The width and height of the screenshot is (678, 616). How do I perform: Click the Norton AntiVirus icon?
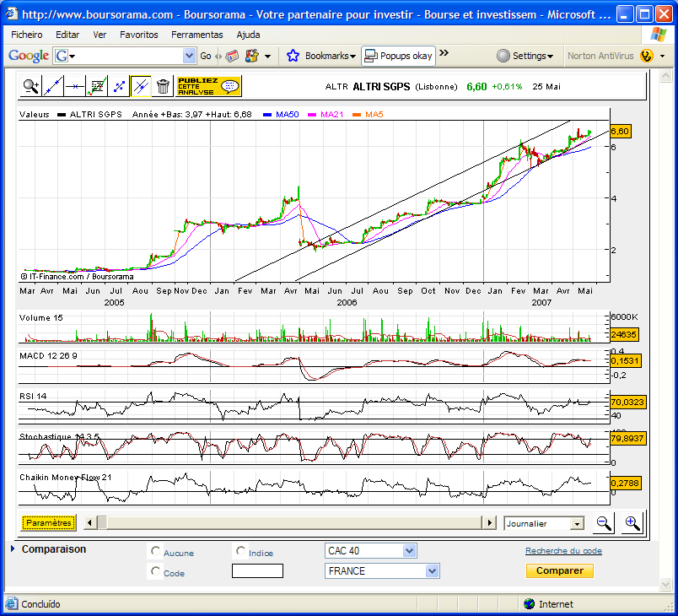(x=647, y=56)
